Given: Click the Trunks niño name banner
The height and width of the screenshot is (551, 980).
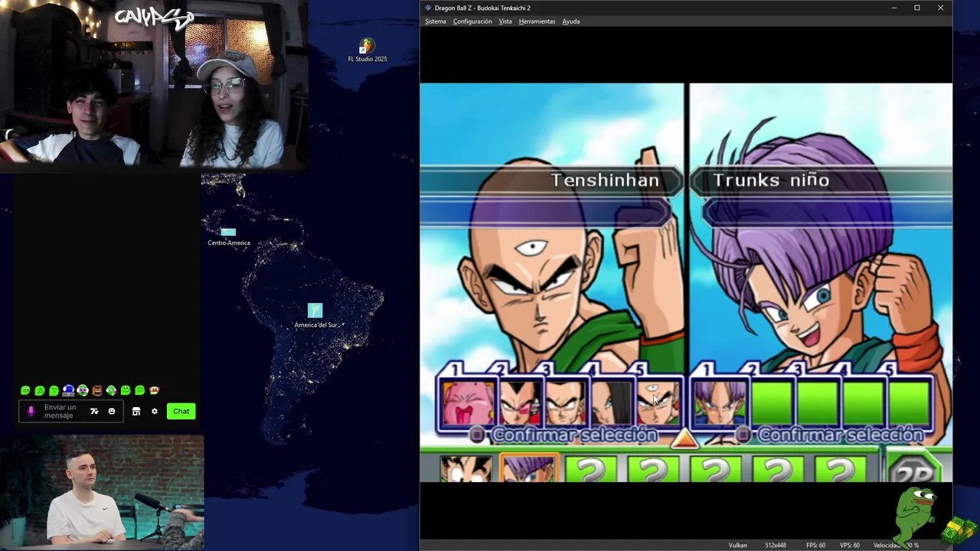Looking at the screenshot, I should tap(822, 181).
